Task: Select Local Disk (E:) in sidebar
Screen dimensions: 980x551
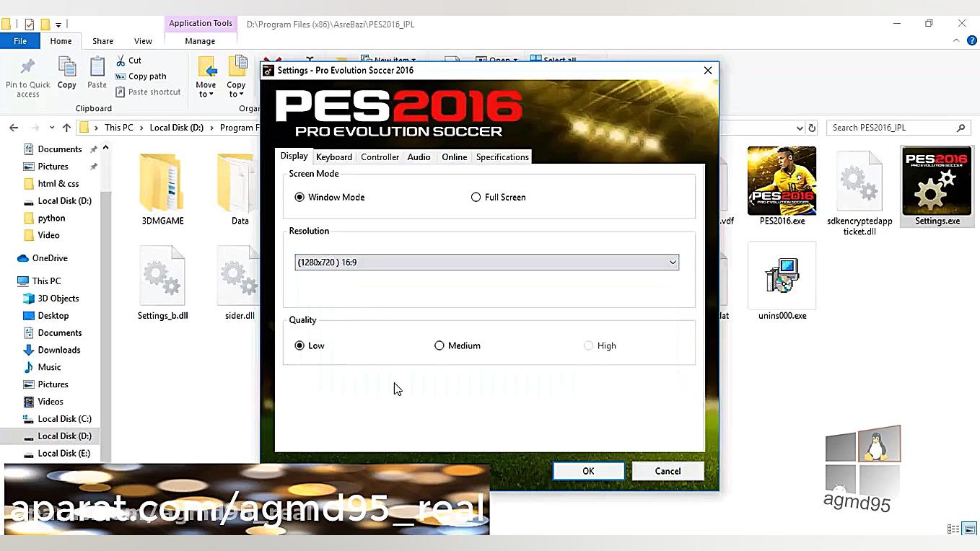Action: pos(66,453)
